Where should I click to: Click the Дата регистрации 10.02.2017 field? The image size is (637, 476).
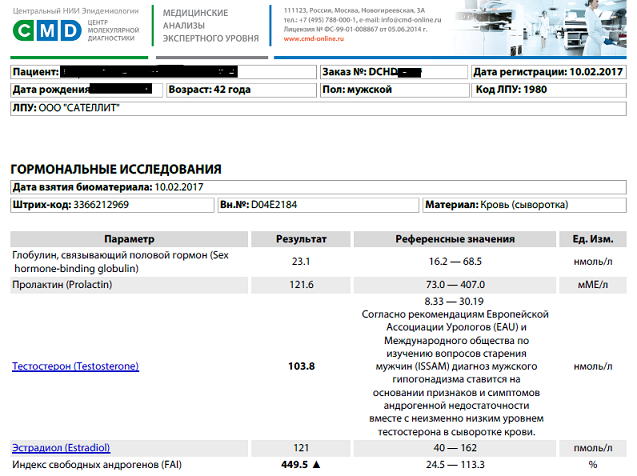coord(548,73)
